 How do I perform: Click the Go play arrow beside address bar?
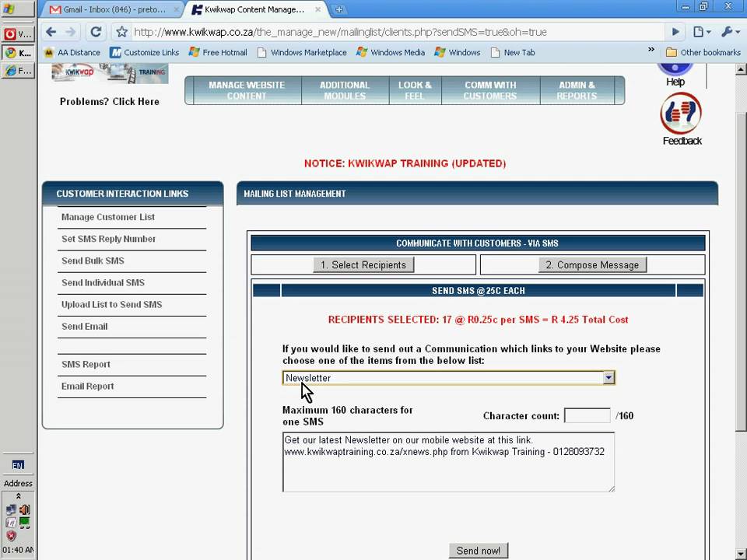[675, 32]
